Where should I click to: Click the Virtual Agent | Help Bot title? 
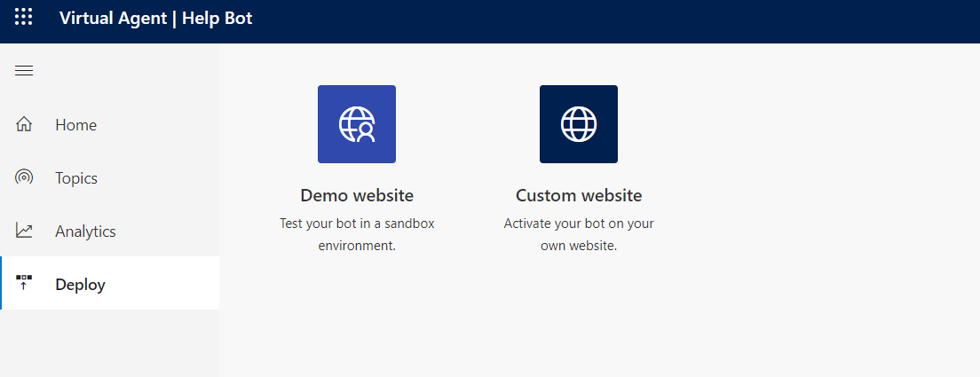[x=156, y=18]
